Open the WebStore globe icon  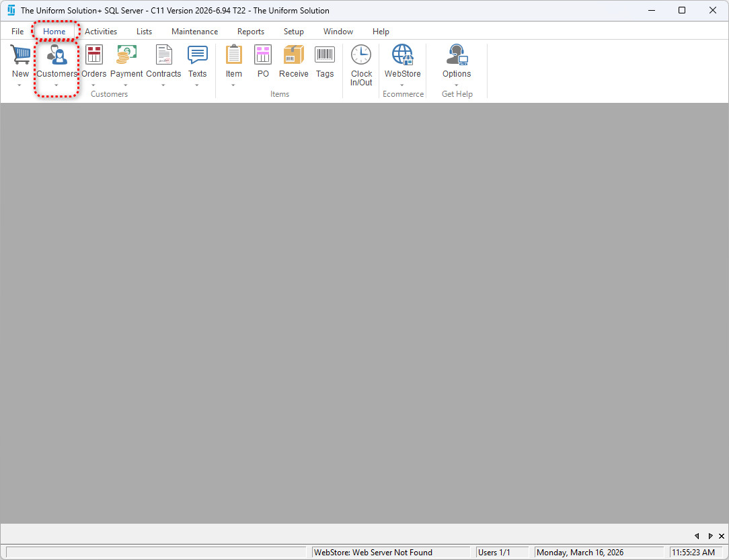click(402, 55)
